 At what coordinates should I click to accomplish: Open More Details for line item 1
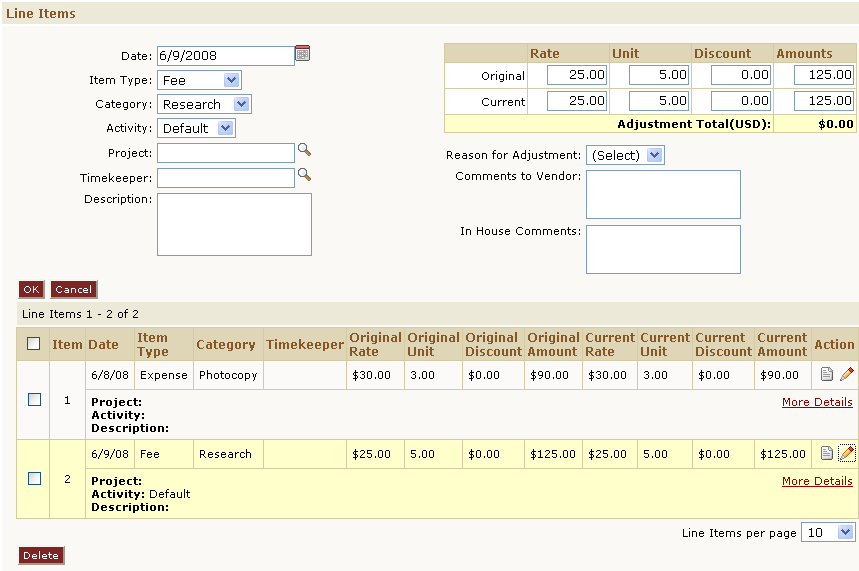817,402
